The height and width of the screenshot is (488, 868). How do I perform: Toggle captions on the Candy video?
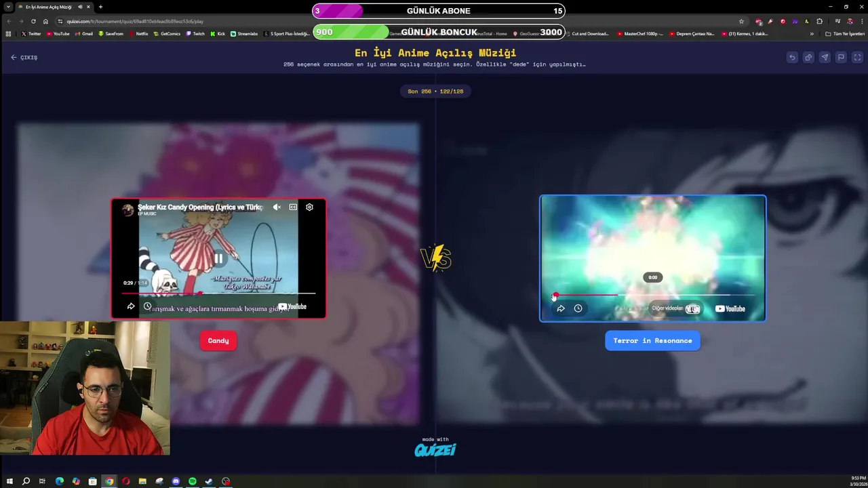coord(293,207)
